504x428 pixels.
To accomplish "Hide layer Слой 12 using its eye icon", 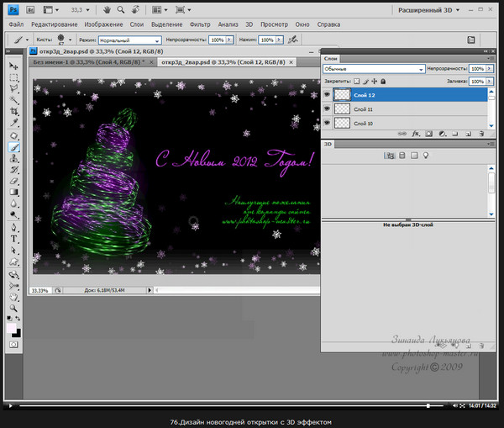I will [328, 95].
